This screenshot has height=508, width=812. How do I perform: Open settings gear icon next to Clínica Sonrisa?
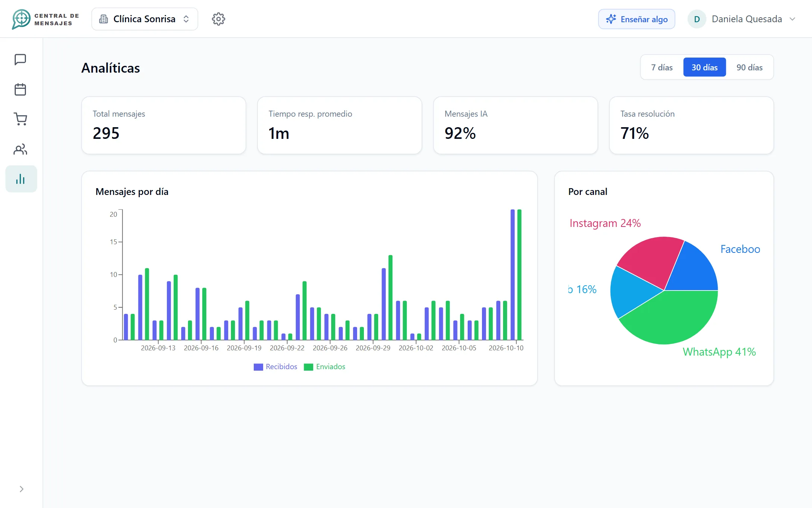pyautogui.click(x=218, y=19)
